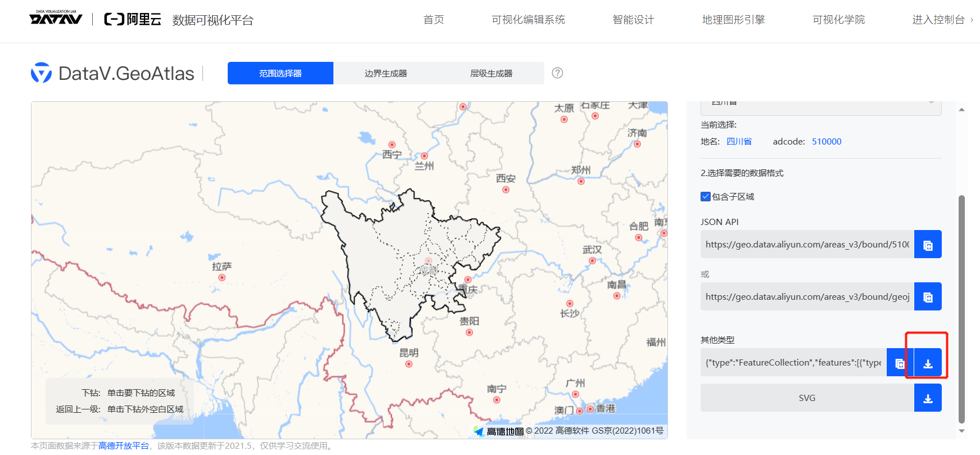Click the 贵阳 city marker
The width and height of the screenshot is (980, 455).
point(469,332)
